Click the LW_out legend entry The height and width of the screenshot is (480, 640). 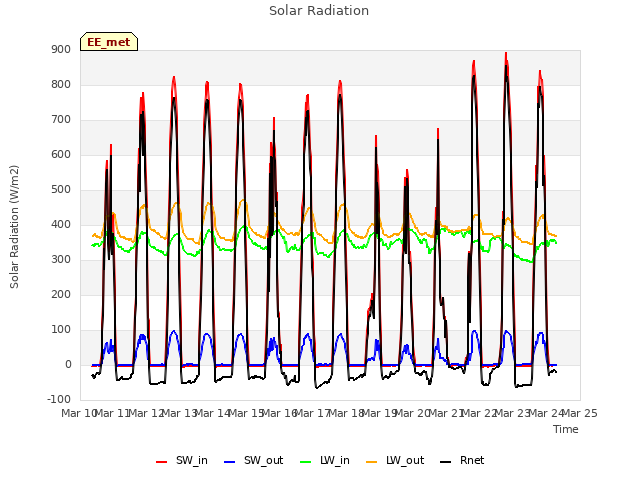[x=395, y=460]
